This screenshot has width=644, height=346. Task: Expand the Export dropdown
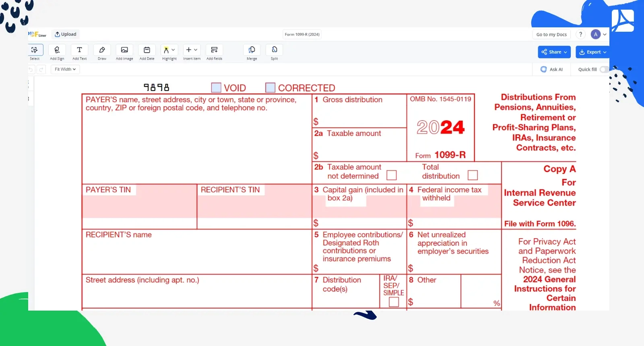click(593, 52)
